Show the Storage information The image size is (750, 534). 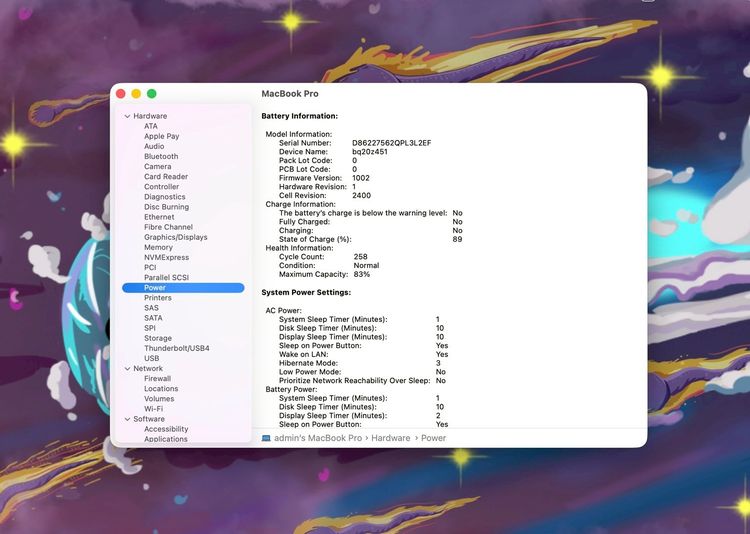[x=158, y=338]
